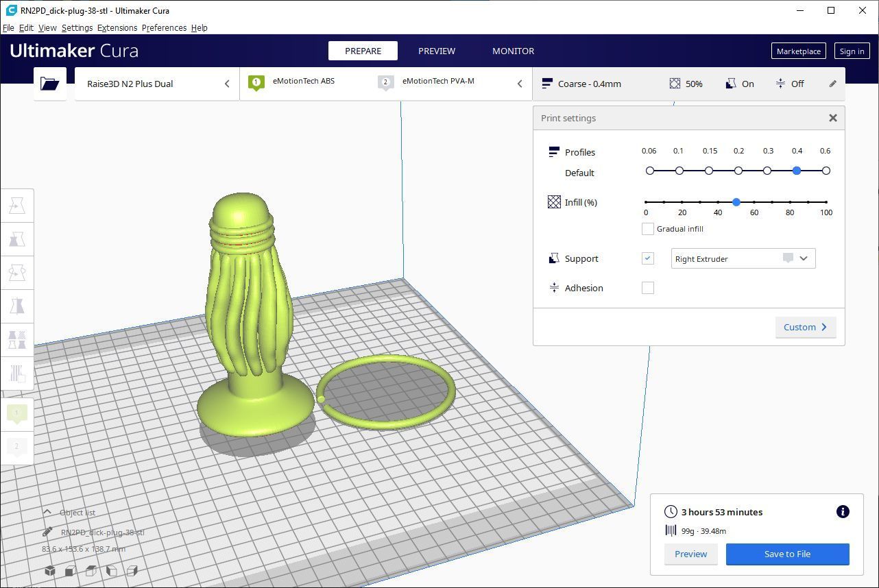The width and height of the screenshot is (879, 588).
Task: Uncheck the Support checkbox
Action: pyautogui.click(x=647, y=258)
